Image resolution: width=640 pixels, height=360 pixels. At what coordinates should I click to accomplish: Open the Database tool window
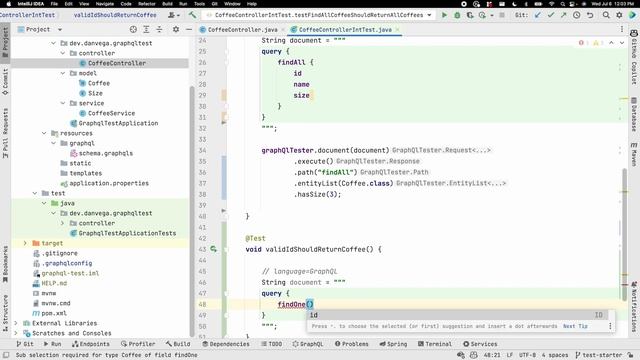click(x=634, y=115)
